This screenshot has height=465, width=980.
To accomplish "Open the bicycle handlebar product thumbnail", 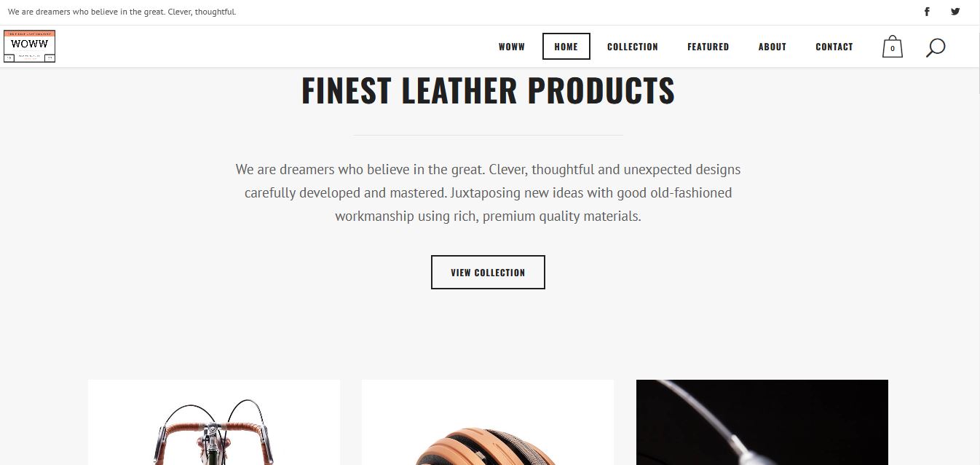I will click(x=214, y=422).
